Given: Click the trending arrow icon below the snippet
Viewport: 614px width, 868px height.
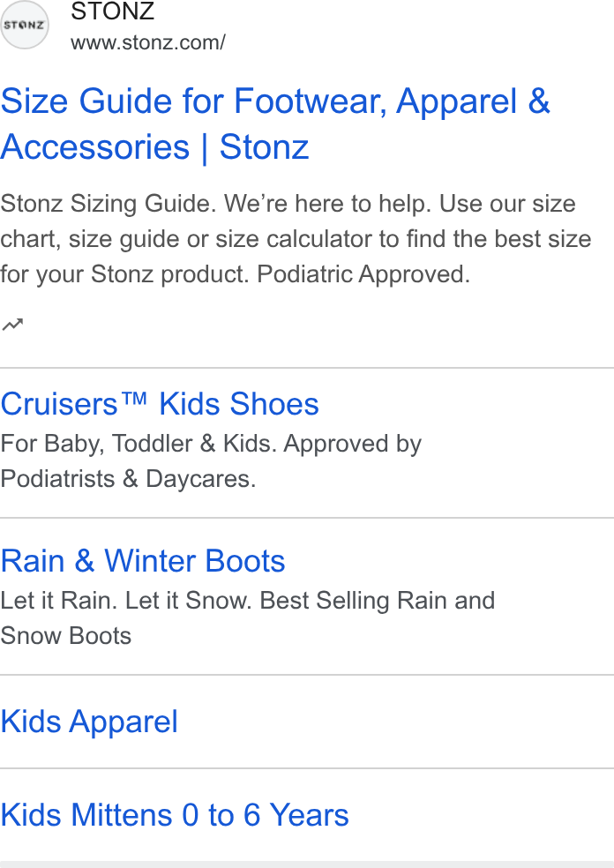Looking at the screenshot, I should [12, 325].
